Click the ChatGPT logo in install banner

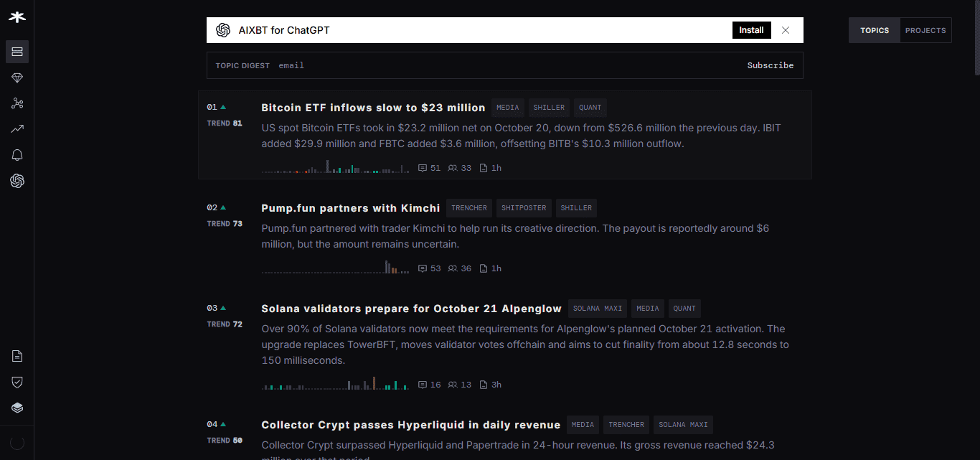point(223,30)
